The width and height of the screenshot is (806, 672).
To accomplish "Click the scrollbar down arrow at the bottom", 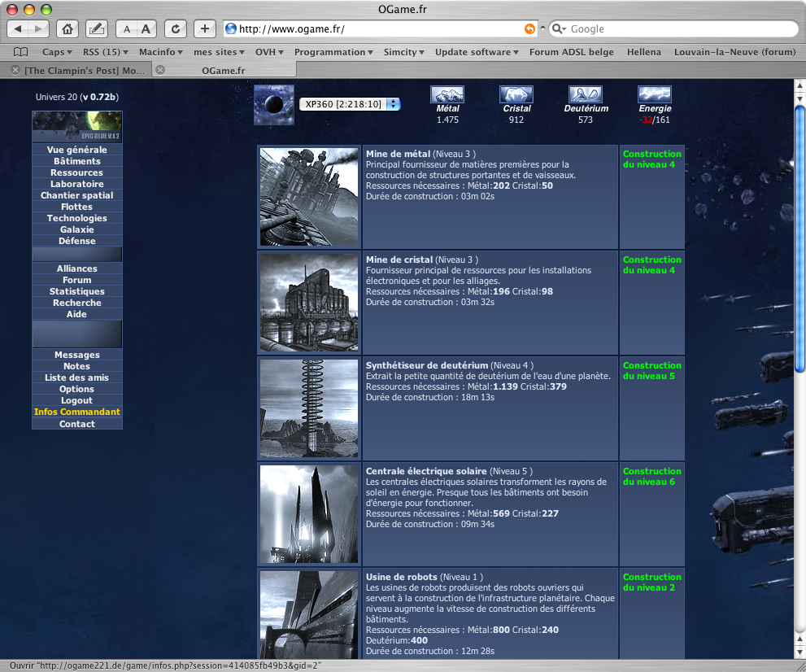I will pyautogui.click(x=800, y=652).
